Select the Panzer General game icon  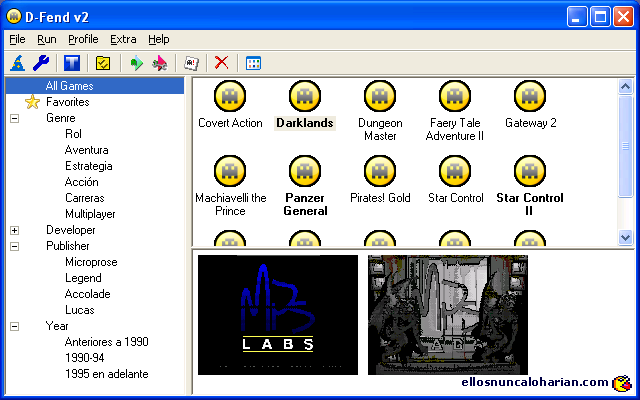(x=305, y=171)
